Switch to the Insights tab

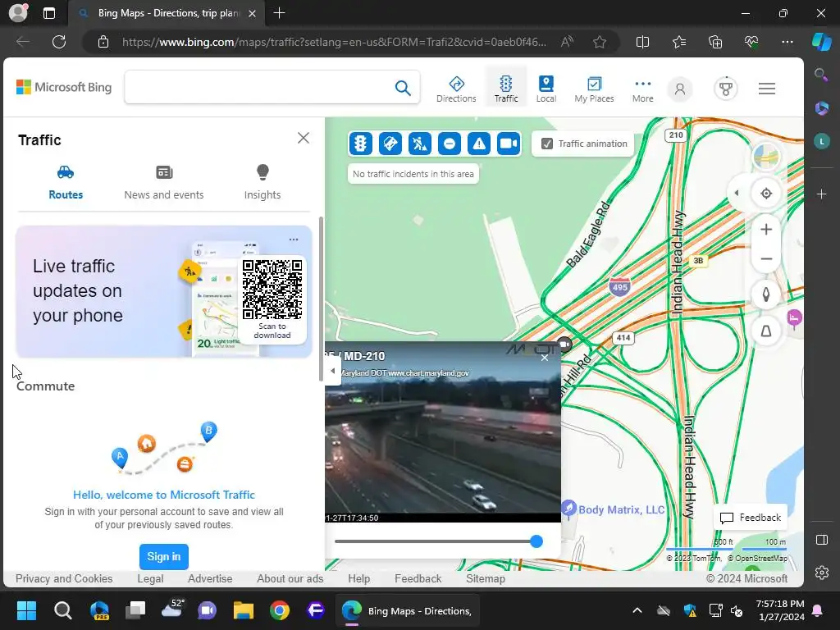tap(262, 183)
